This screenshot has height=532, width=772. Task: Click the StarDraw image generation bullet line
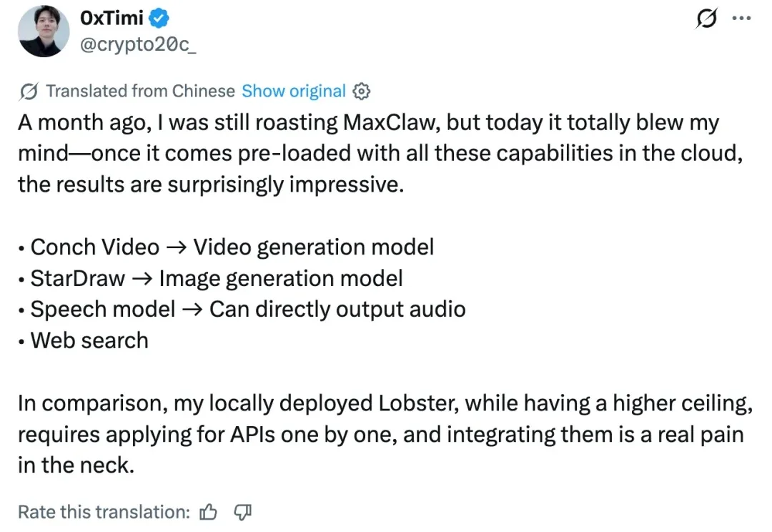210,278
